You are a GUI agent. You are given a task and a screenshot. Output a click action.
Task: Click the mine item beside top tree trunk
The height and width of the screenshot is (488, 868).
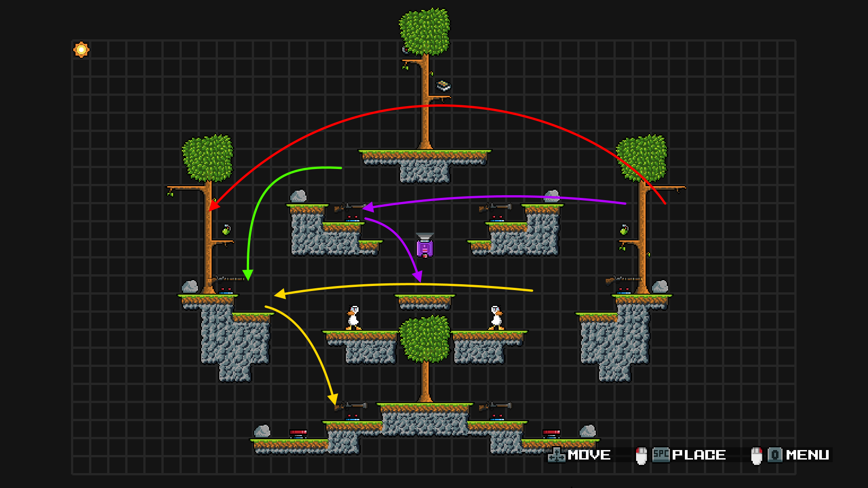pos(443,85)
